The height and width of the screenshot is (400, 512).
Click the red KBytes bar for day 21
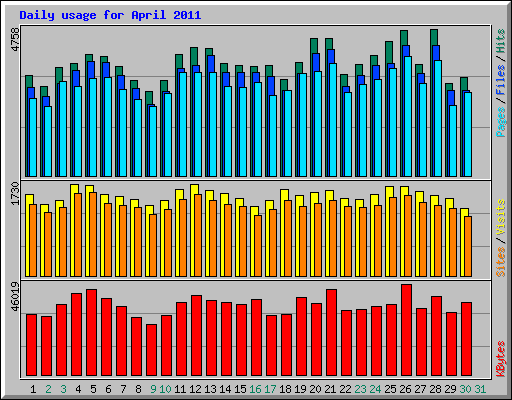coord(331,333)
